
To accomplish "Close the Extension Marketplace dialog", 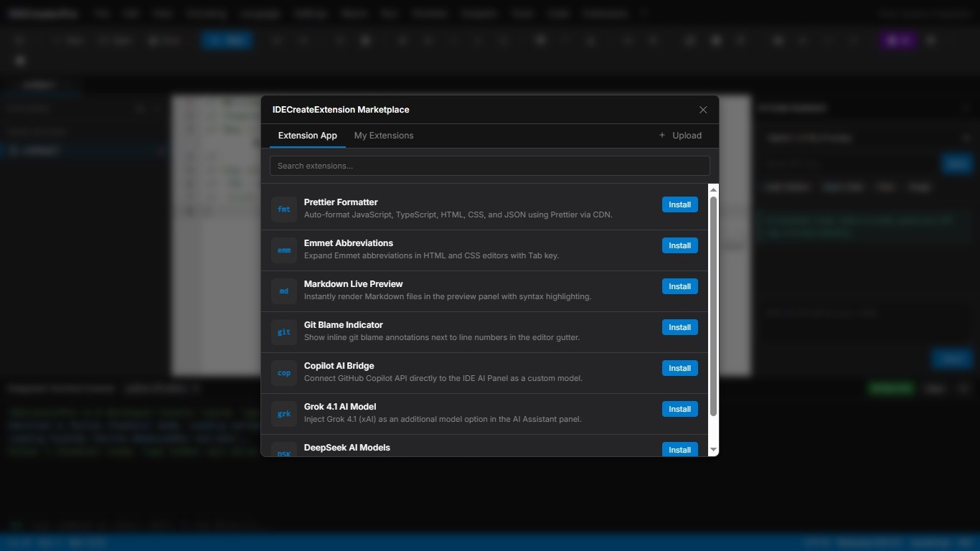I will click(703, 110).
